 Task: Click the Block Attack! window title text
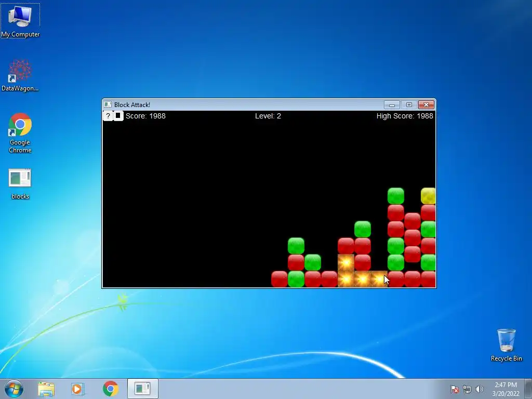[x=132, y=105]
